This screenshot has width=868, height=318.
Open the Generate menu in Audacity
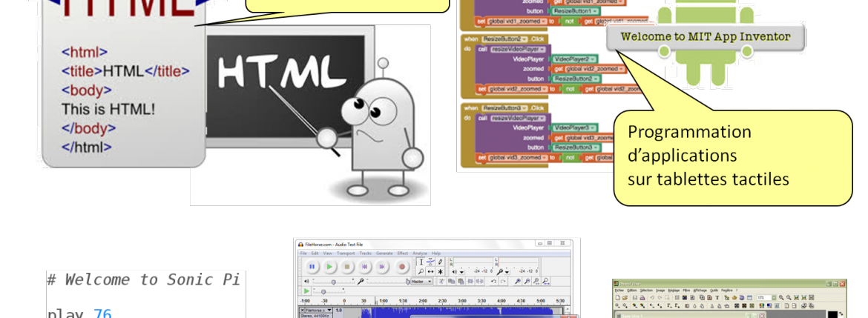click(384, 254)
